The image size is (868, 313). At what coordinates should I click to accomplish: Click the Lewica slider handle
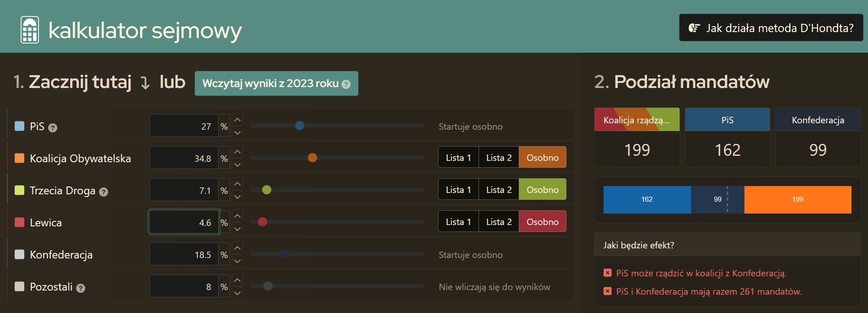[263, 222]
